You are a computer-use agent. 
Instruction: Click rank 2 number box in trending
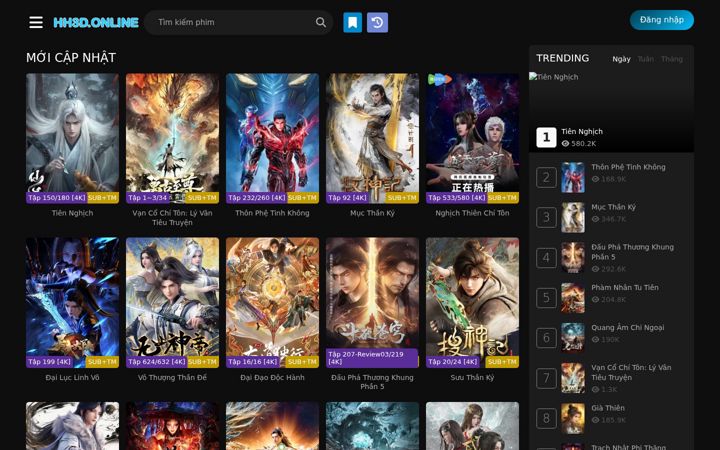point(546,177)
